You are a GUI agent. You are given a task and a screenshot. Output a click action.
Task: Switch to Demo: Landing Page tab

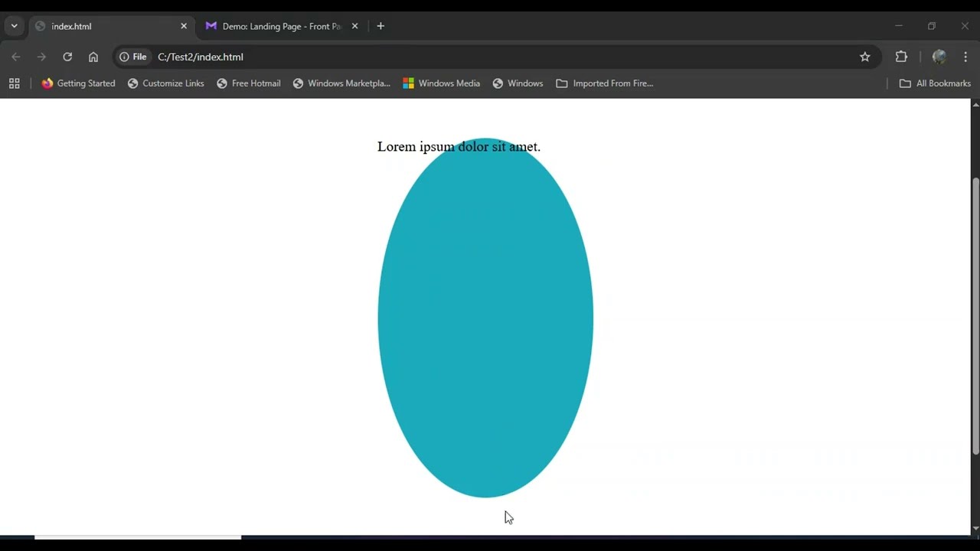(281, 26)
